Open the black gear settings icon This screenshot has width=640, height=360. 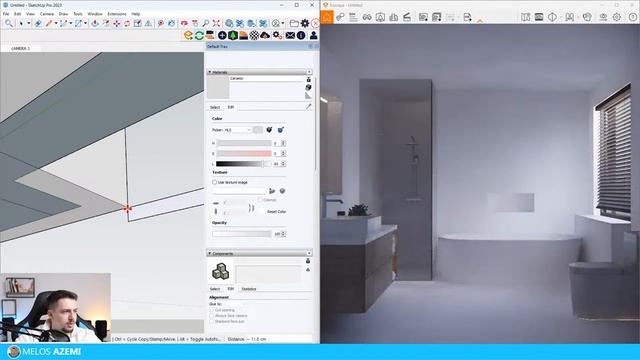point(305,24)
